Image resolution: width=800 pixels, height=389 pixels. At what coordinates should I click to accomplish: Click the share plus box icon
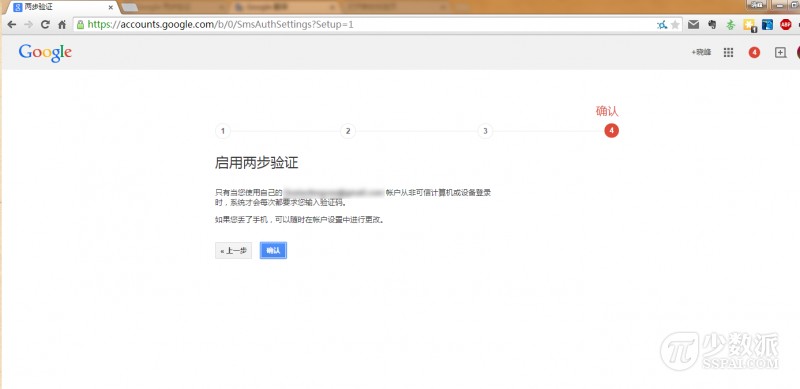coord(781,52)
